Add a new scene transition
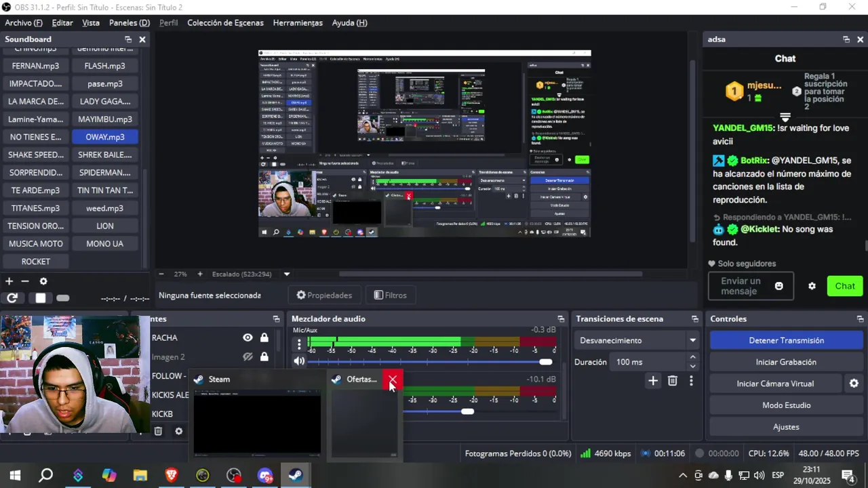The width and height of the screenshot is (868, 488). tap(653, 381)
